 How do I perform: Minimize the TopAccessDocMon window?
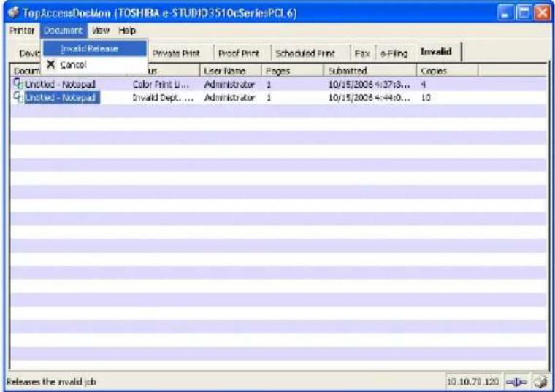505,13
